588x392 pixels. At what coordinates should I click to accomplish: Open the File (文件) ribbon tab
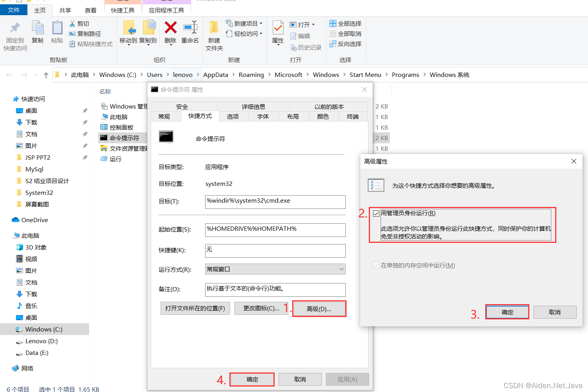[x=14, y=10]
